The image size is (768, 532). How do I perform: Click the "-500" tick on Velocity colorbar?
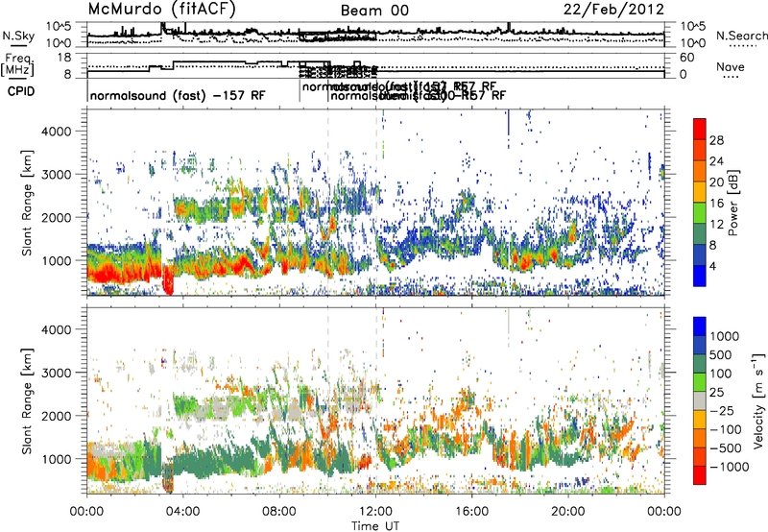[726, 447]
